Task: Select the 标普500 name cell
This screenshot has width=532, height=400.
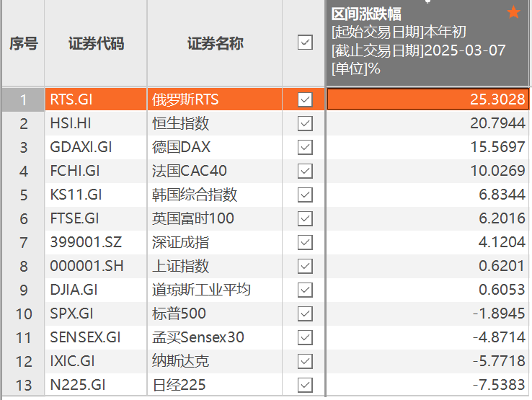Action: coord(179,314)
